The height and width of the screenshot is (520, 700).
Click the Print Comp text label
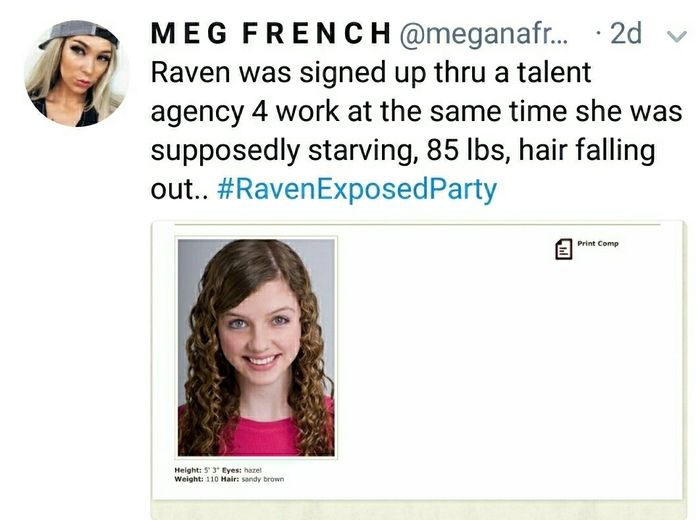tap(598, 244)
